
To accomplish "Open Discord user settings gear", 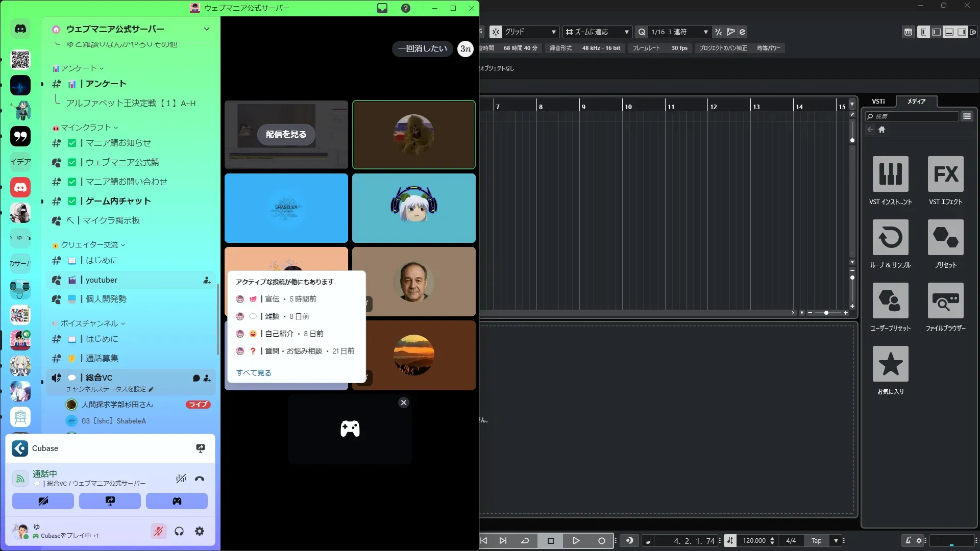I will click(x=200, y=531).
